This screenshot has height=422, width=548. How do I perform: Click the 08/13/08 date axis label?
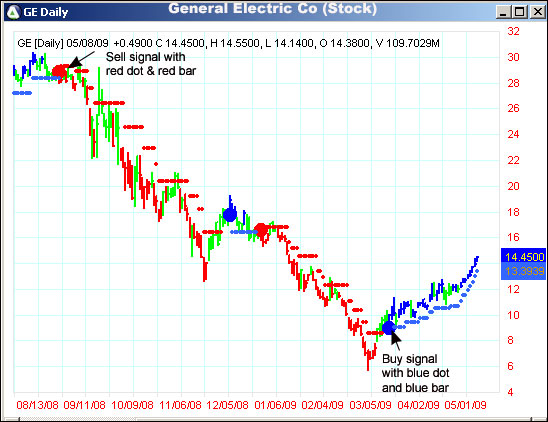tap(37, 405)
